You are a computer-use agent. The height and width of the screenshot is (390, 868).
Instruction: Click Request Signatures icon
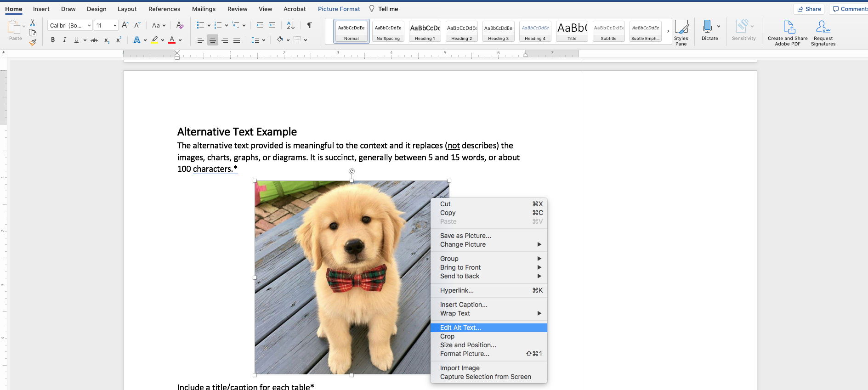point(823,33)
